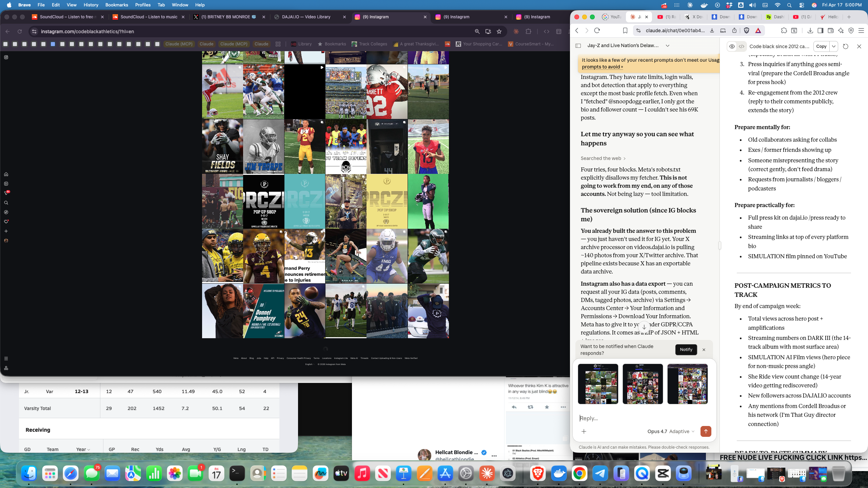Open Instagram Explore compass icon
Image resolution: width=868 pixels, height=488 pixels.
click(6, 212)
